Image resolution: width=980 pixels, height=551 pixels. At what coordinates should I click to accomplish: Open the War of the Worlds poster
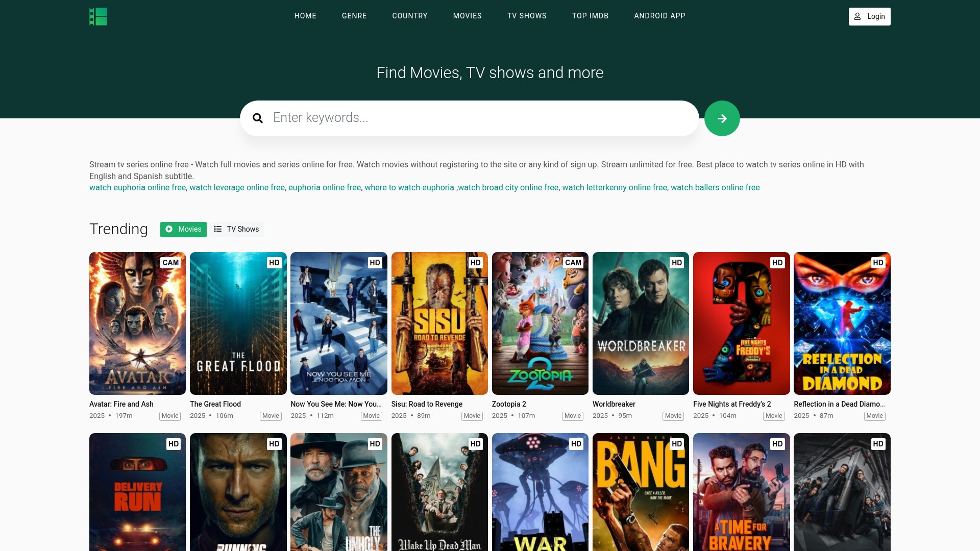(x=540, y=492)
